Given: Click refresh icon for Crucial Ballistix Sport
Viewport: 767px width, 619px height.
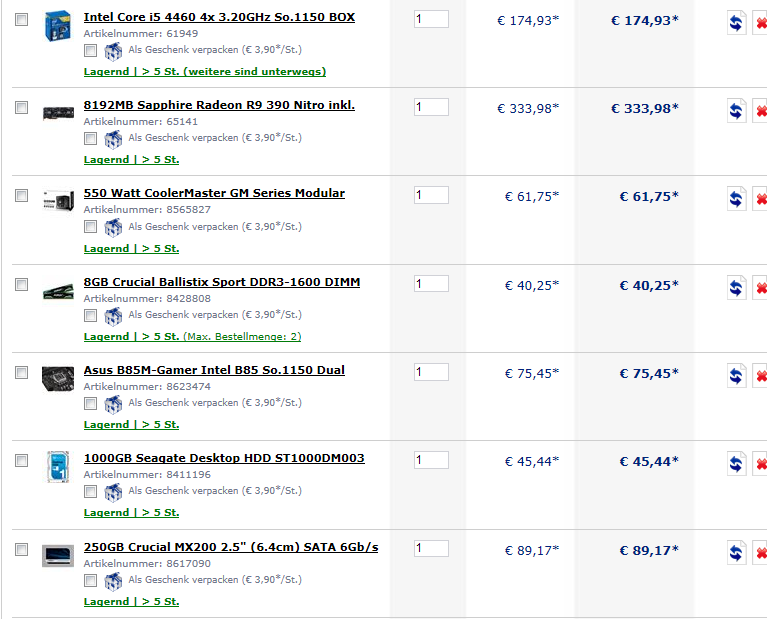Looking at the screenshot, I should point(736,288).
